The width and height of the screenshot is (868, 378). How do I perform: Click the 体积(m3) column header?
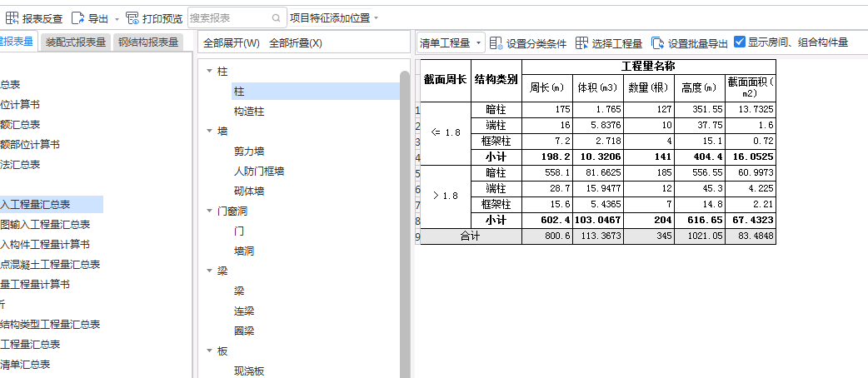pyautogui.click(x=598, y=88)
